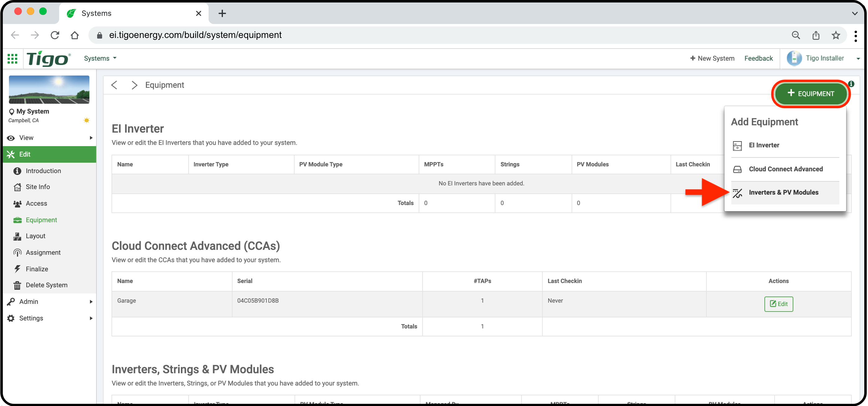Image resolution: width=868 pixels, height=406 pixels.
Task: Click the Garage name cell
Action: [x=172, y=304]
